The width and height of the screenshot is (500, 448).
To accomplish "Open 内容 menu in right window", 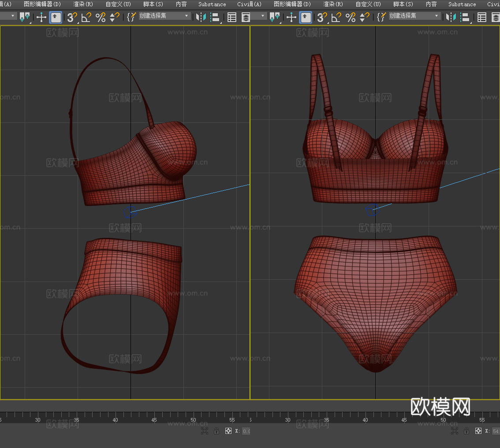I will coord(431,4).
